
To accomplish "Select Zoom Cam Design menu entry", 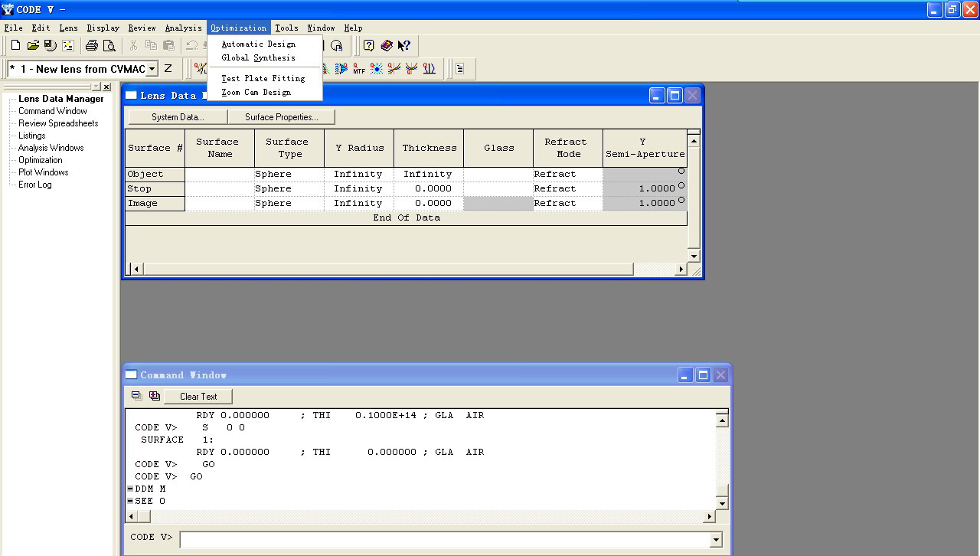I will click(256, 93).
